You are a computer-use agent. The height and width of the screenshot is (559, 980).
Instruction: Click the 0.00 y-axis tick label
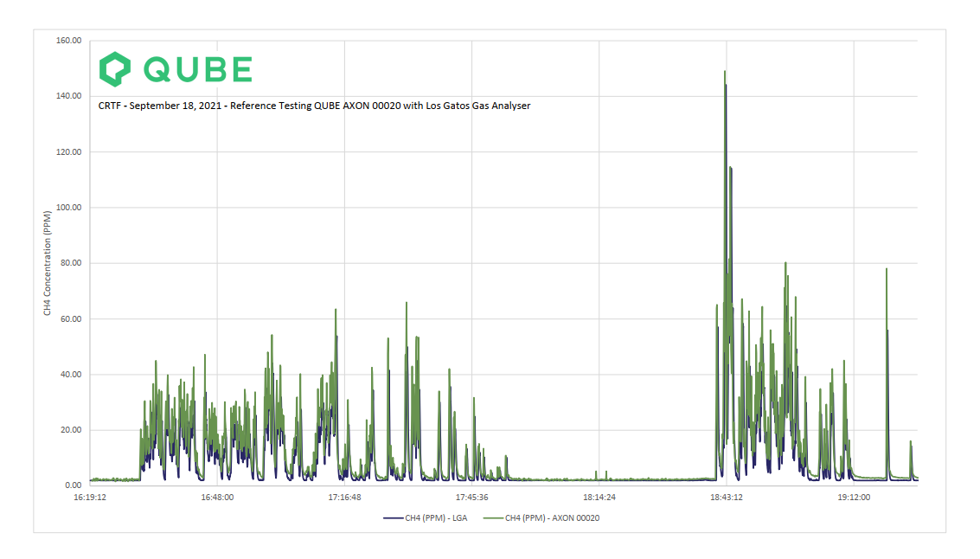click(73, 485)
